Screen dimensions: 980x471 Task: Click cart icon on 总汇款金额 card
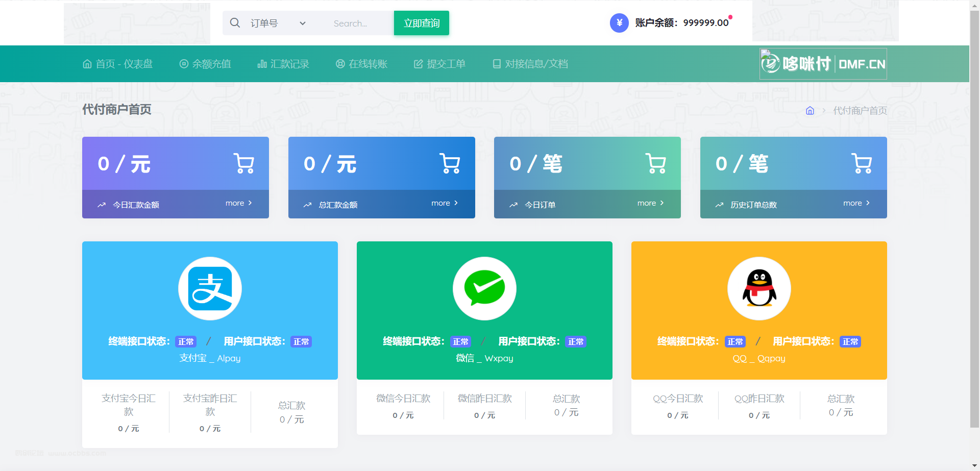pyautogui.click(x=450, y=163)
